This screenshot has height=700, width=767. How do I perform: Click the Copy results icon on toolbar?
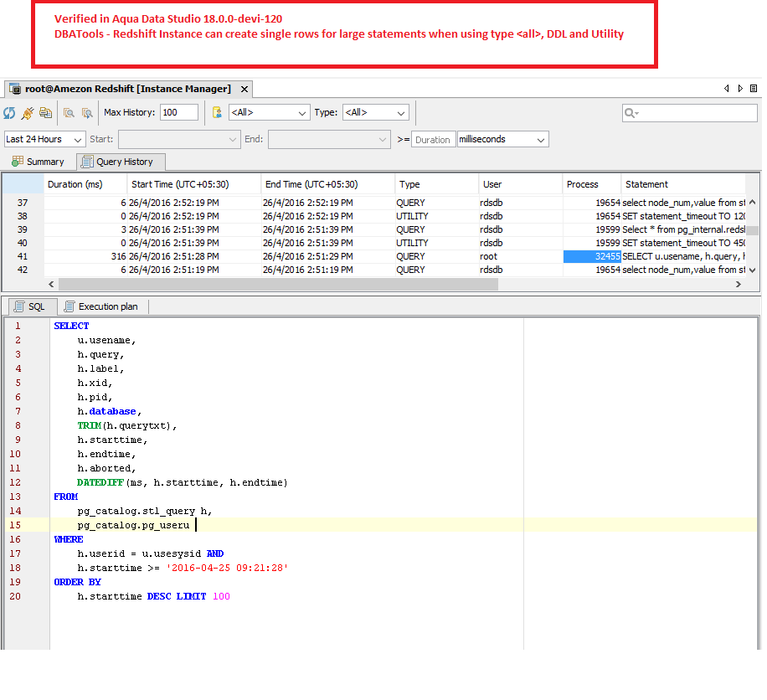tap(46, 112)
